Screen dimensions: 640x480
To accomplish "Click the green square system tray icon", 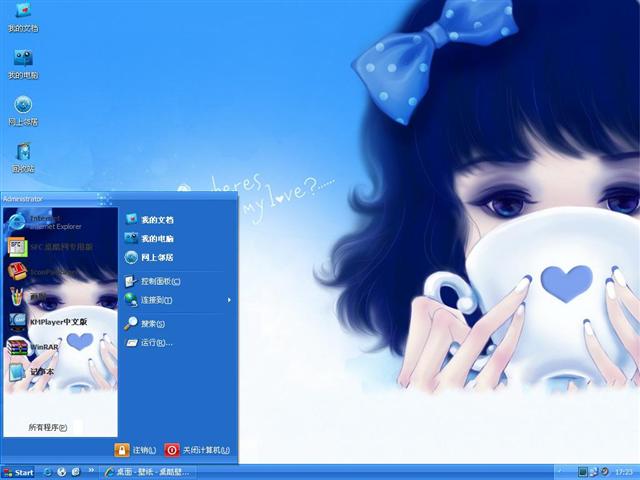I will coord(583,472).
